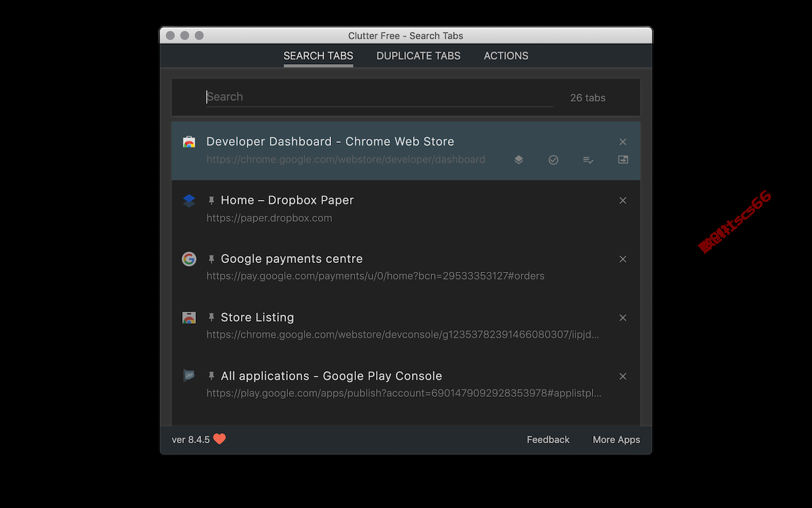Screen dimensions: 812x508
Task: Click the layers icon on Developer Dashboard row
Action: (518, 160)
